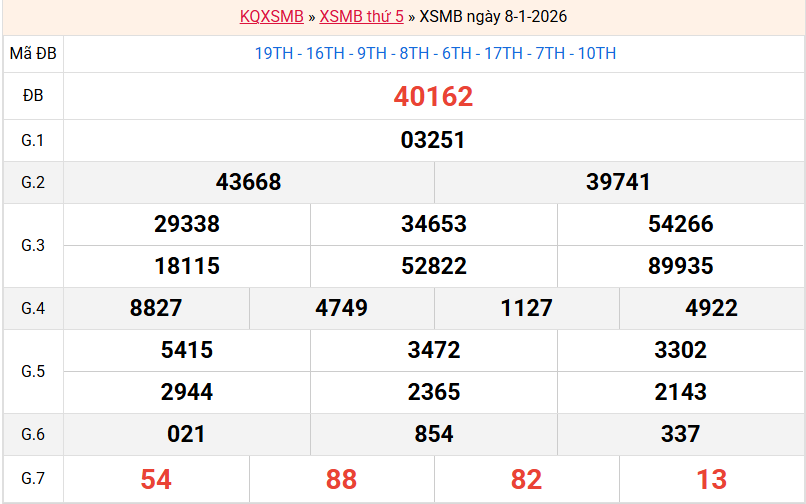Select the G.3 number 29338
The width and height of the screenshot is (806, 504).
pos(187,224)
